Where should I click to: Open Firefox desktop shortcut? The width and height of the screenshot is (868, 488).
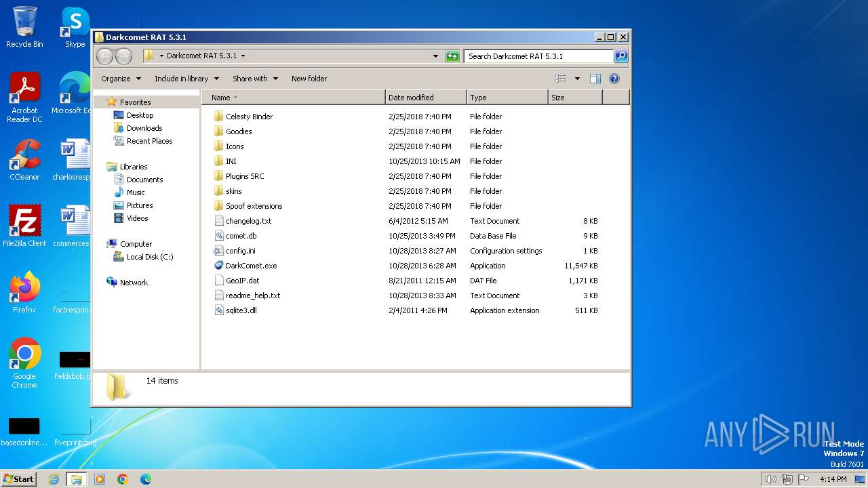point(24,292)
